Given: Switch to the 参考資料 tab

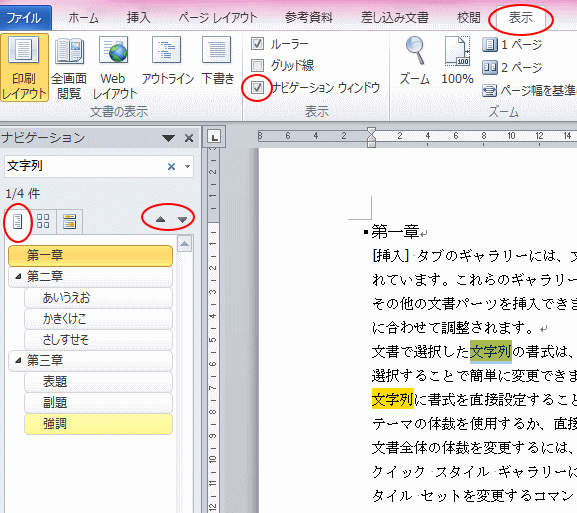Looking at the screenshot, I should pyautogui.click(x=309, y=18).
